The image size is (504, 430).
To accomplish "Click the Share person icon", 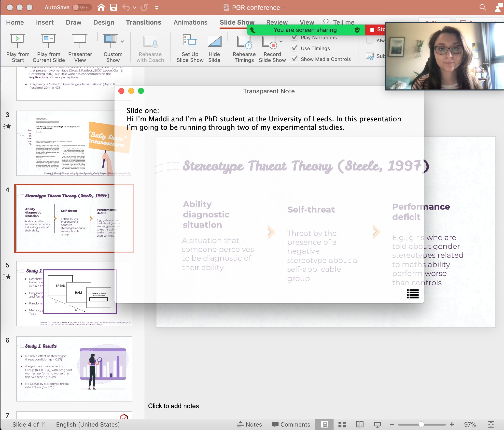I will (x=499, y=7).
